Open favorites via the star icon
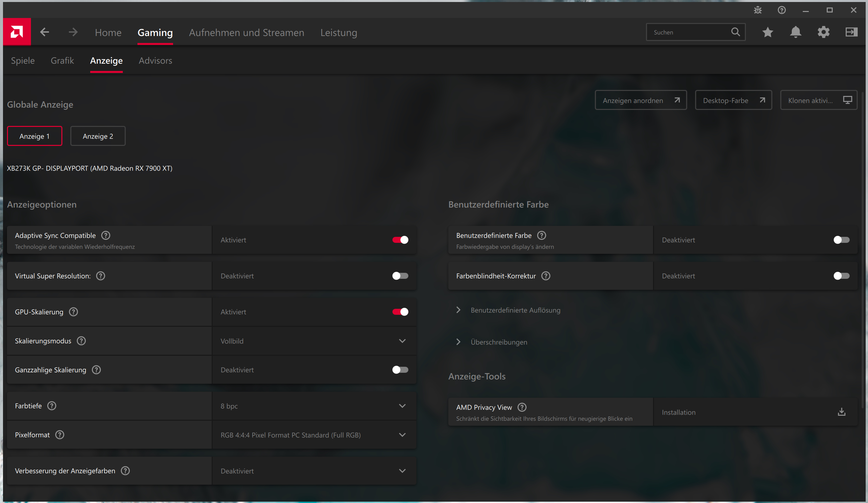The image size is (868, 503). (767, 32)
